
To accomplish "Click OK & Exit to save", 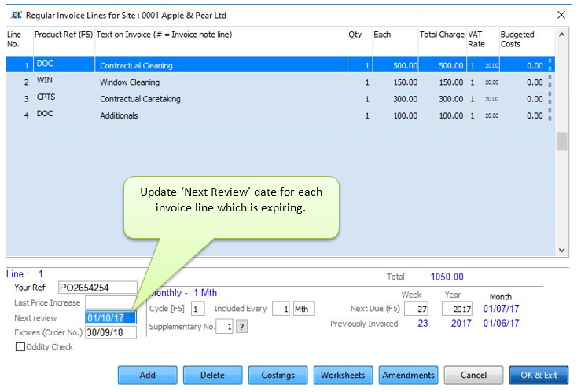I will [539, 376].
